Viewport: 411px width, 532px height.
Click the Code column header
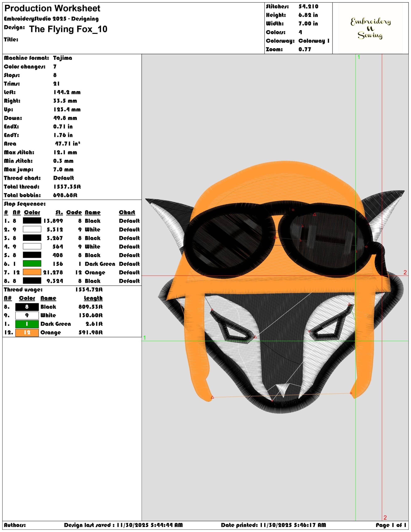click(74, 212)
